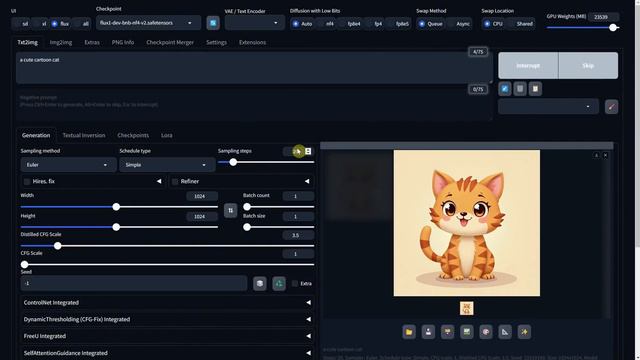Open the styles dropdown below Interrupt
Viewport: 640px width, 360px height.
click(548, 107)
